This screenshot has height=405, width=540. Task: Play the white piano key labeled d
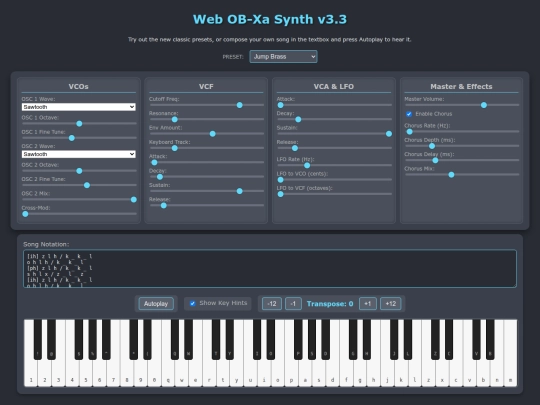(332, 374)
